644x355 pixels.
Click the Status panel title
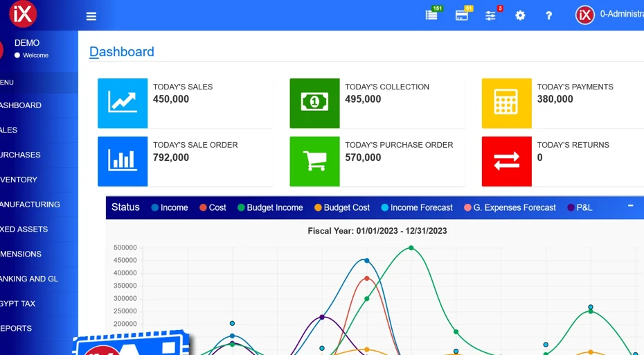click(x=125, y=207)
